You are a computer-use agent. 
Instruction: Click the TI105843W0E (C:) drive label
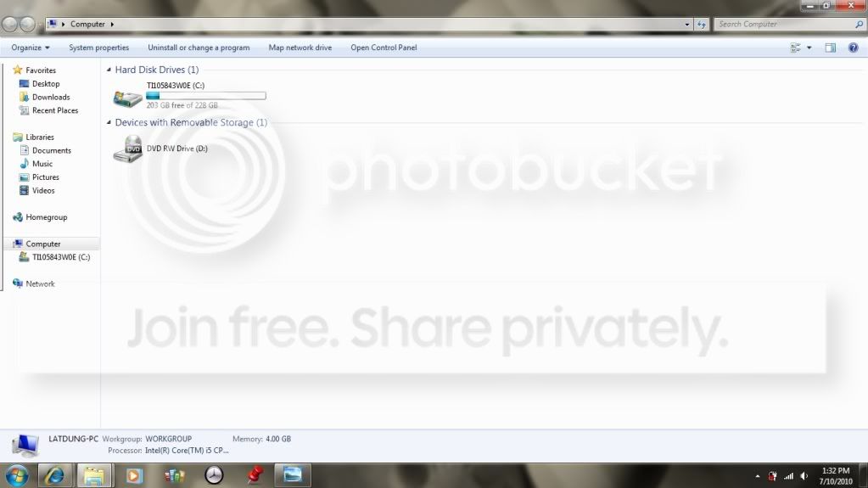click(x=176, y=86)
